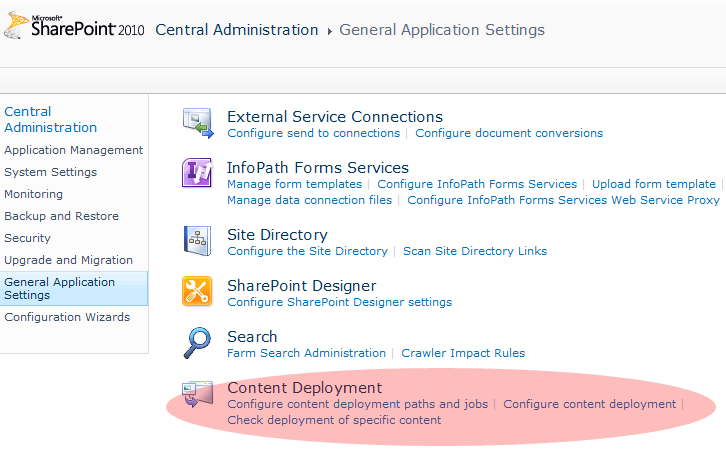Go to Monitoring in the sidebar

(34, 194)
